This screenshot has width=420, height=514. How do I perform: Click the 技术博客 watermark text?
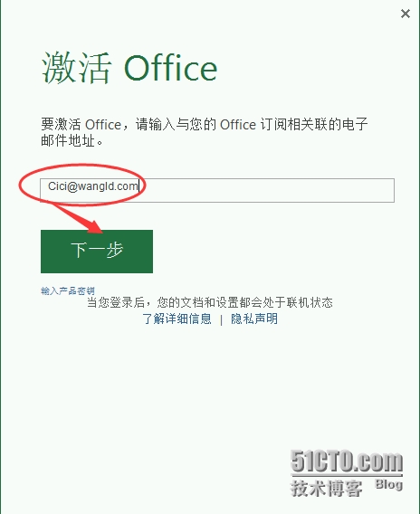(x=326, y=488)
